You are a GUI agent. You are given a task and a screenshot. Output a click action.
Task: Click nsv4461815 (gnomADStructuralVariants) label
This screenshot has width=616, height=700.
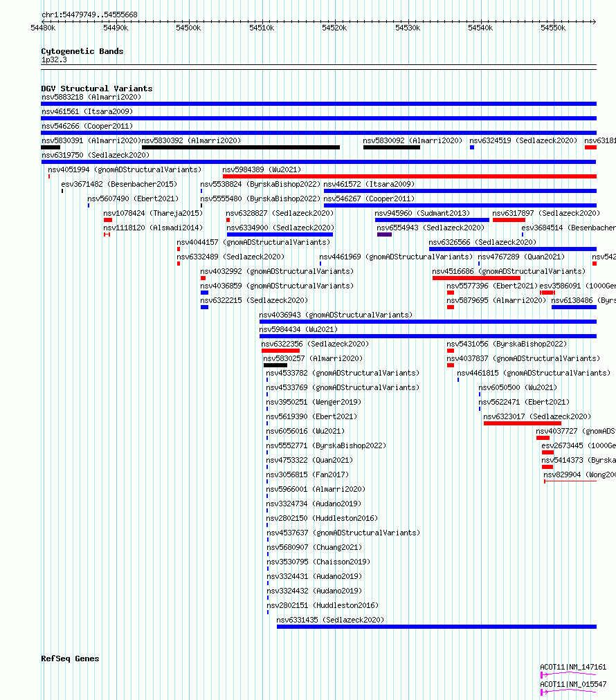click(x=534, y=373)
